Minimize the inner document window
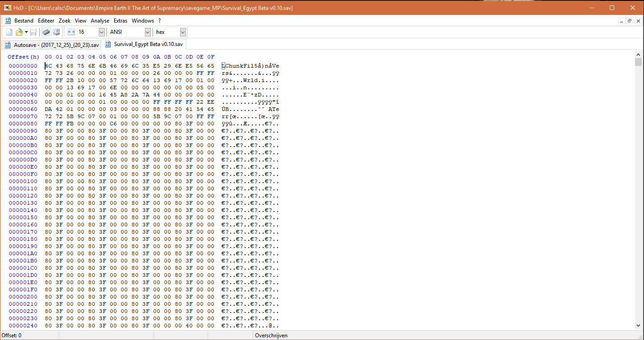644x340 pixels. 621,21
